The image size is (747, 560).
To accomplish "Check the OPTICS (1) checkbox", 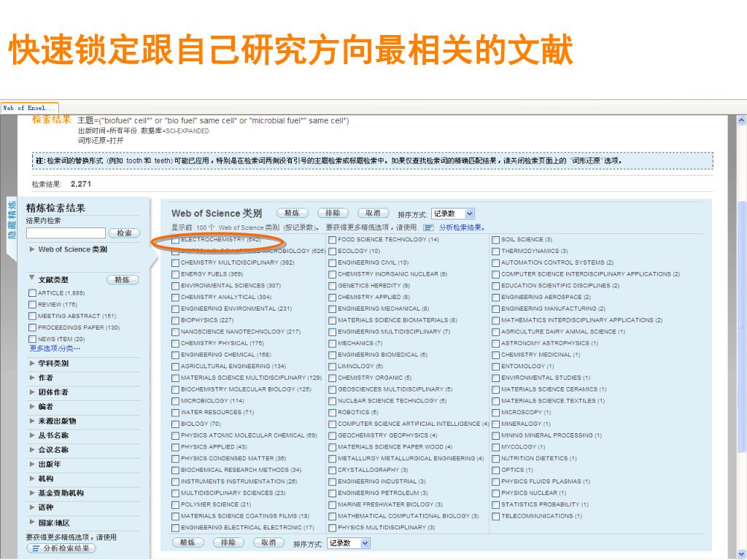I will click(x=495, y=470).
